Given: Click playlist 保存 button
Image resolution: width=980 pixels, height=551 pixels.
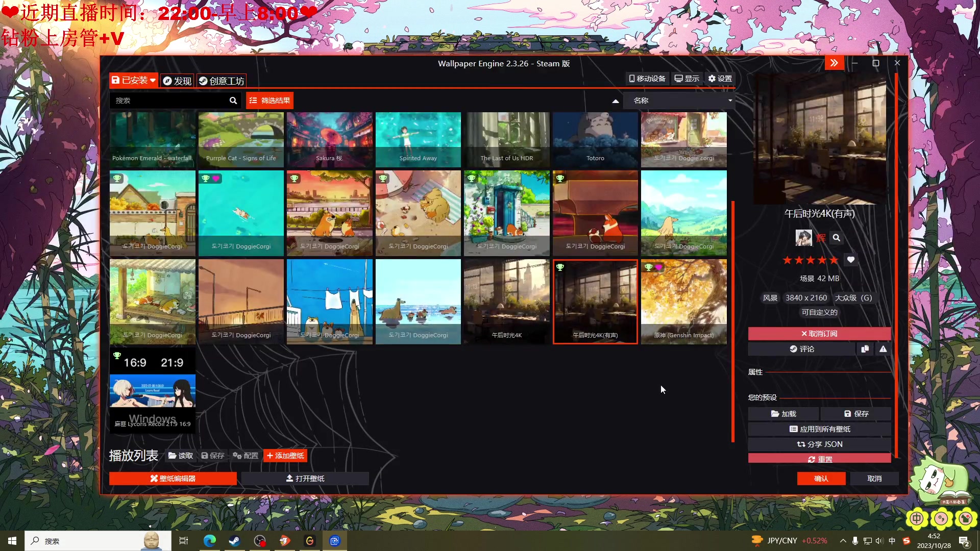Looking at the screenshot, I should coord(213,456).
